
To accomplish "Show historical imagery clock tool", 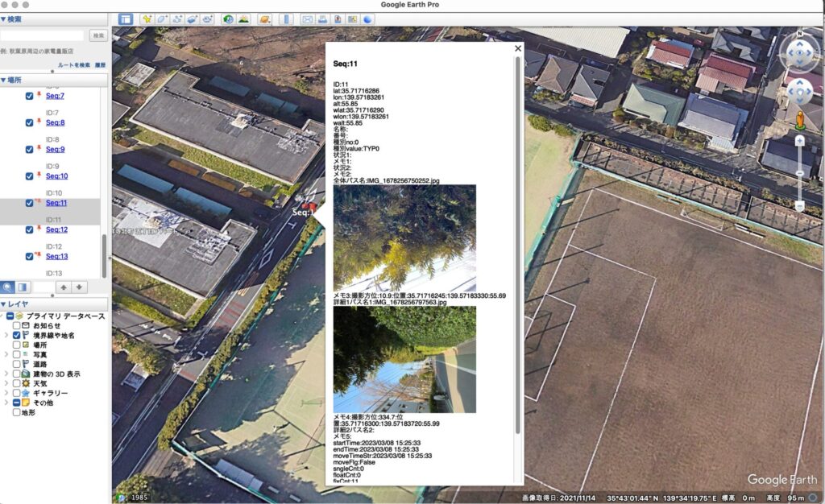I will [228, 19].
